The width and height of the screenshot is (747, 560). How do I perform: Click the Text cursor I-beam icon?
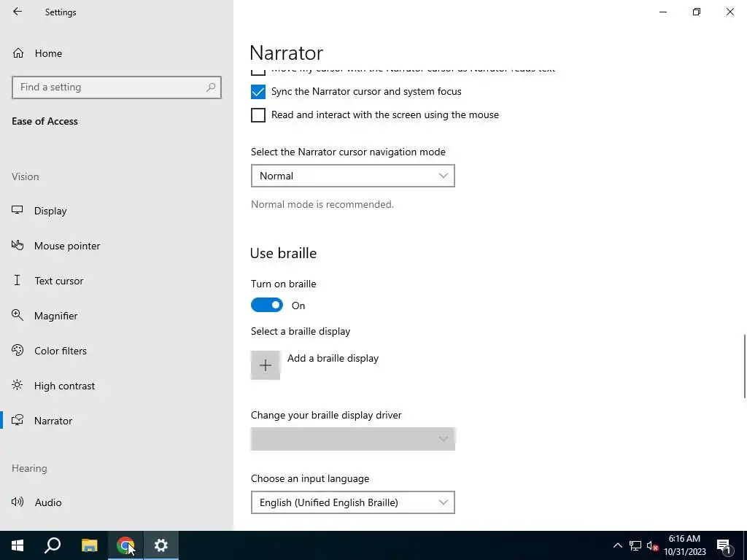(x=18, y=280)
